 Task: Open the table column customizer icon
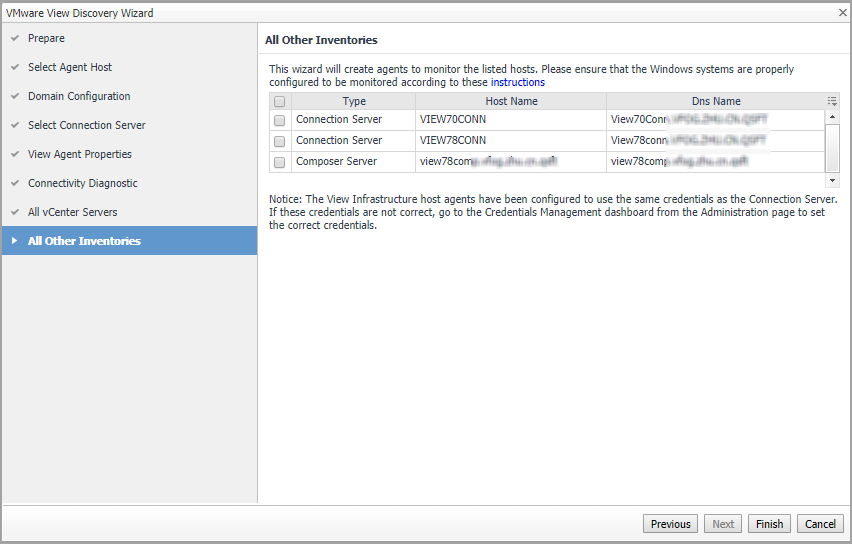(x=832, y=101)
